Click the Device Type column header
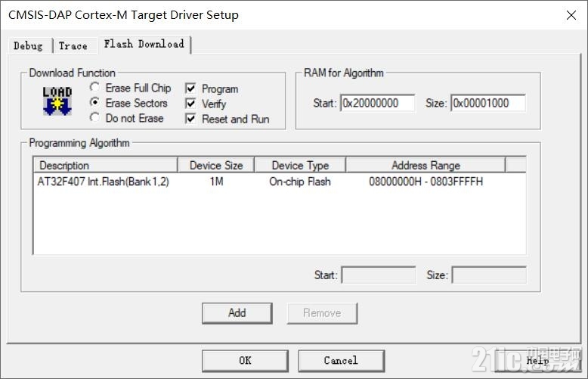 pyautogui.click(x=300, y=165)
